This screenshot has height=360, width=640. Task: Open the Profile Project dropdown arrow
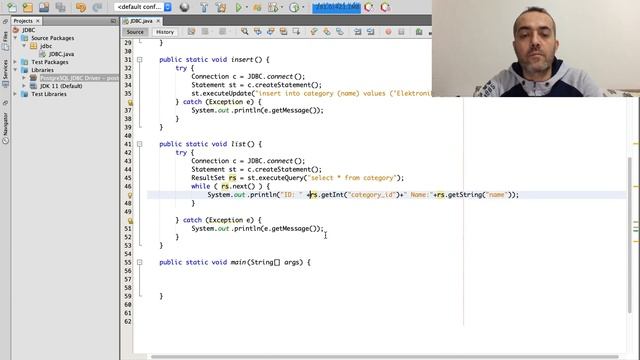point(281,7)
